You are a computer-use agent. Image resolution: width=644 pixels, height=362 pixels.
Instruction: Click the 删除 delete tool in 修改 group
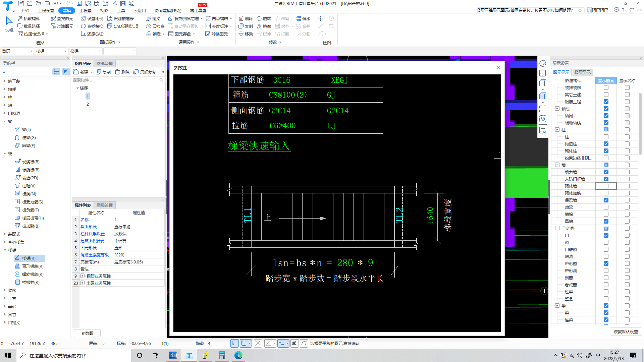(x=246, y=18)
